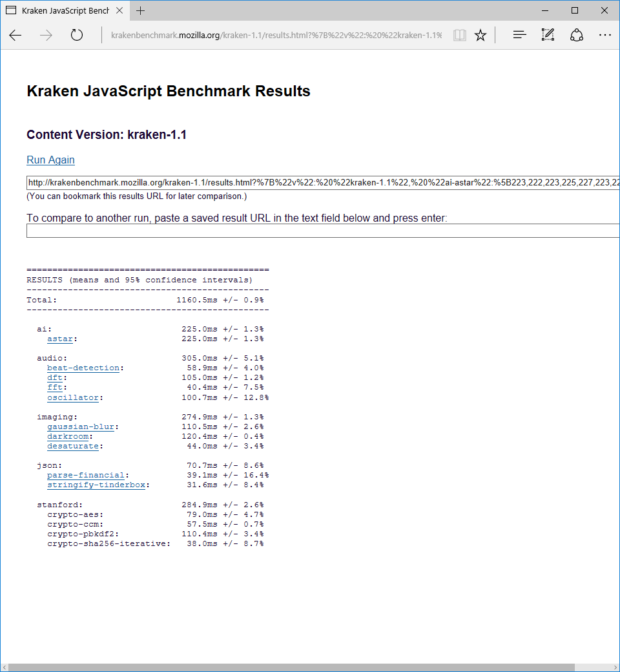Maximize the browser window
Image resolution: width=620 pixels, height=672 pixels.
coord(575,11)
